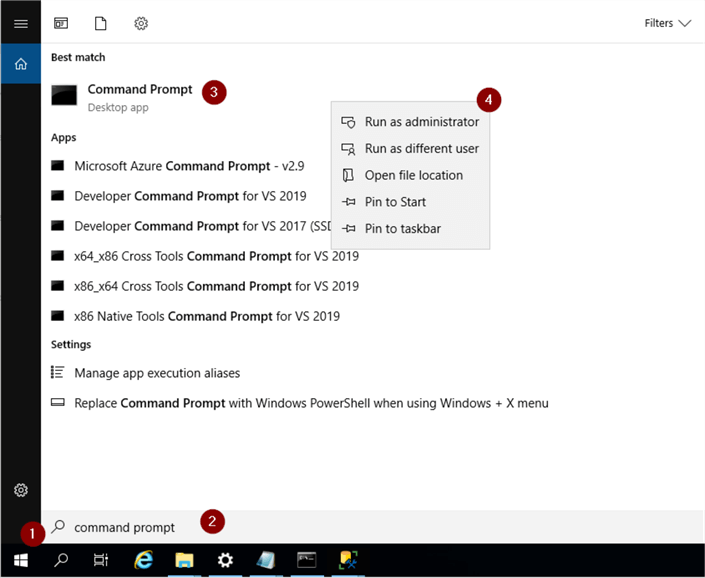The height and width of the screenshot is (578, 705).
Task: Open x86 Native Tools Command Prompt
Action: pos(196,316)
